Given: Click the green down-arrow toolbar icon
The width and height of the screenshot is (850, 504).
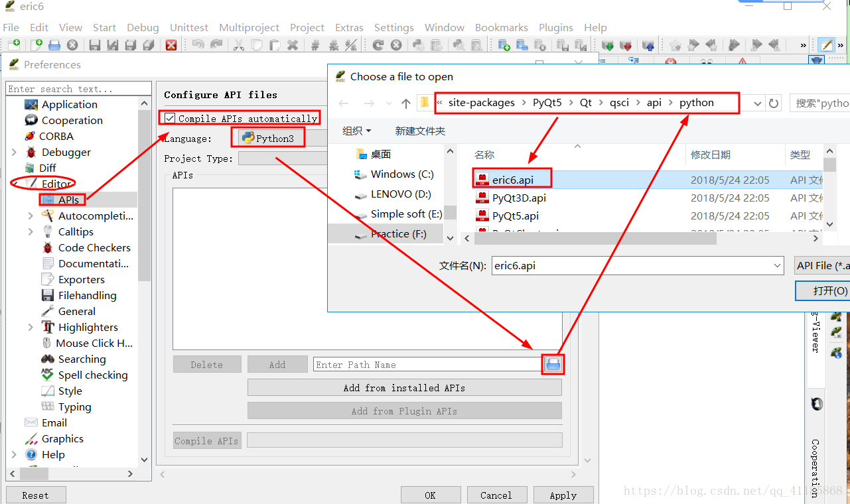Looking at the screenshot, I should (607, 45).
